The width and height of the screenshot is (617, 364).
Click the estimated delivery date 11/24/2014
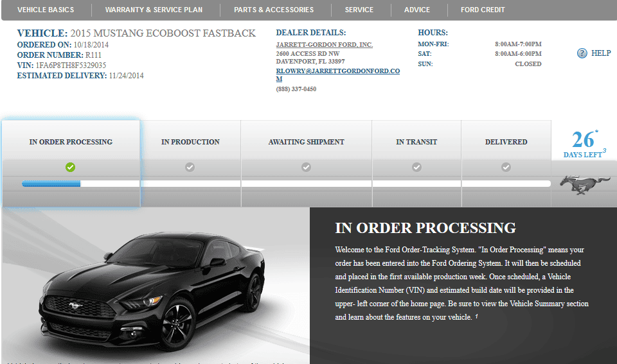pos(127,76)
